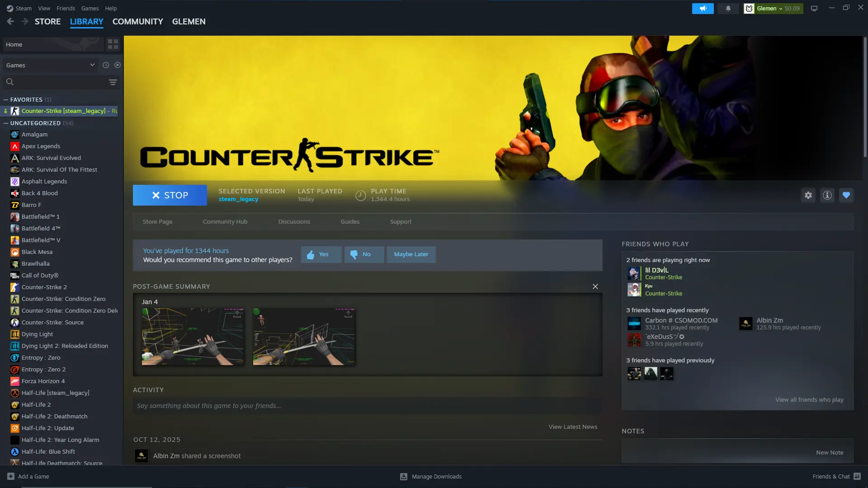Viewport: 868px width, 488px height.
Task: Show recent games clock filter
Action: 106,65
